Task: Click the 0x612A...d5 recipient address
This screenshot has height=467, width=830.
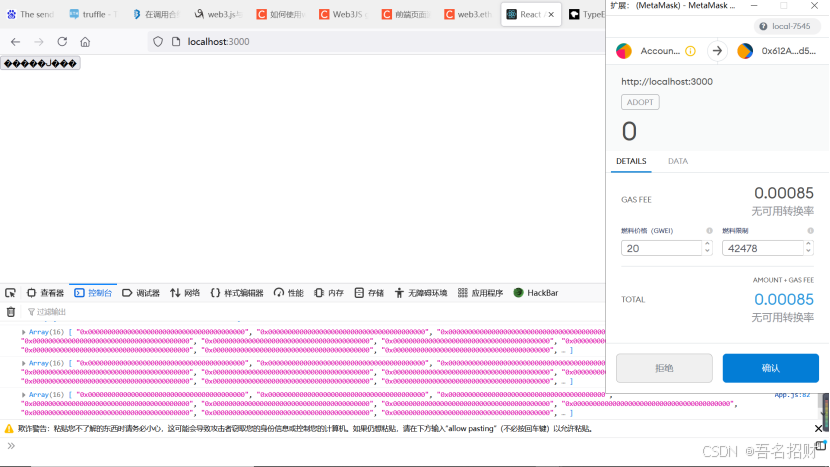Action: tap(789, 51)
